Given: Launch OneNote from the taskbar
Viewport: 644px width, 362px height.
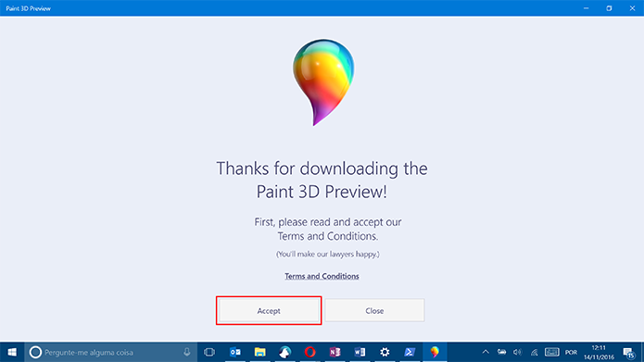Looking at the screenshot, I should 335,352.
